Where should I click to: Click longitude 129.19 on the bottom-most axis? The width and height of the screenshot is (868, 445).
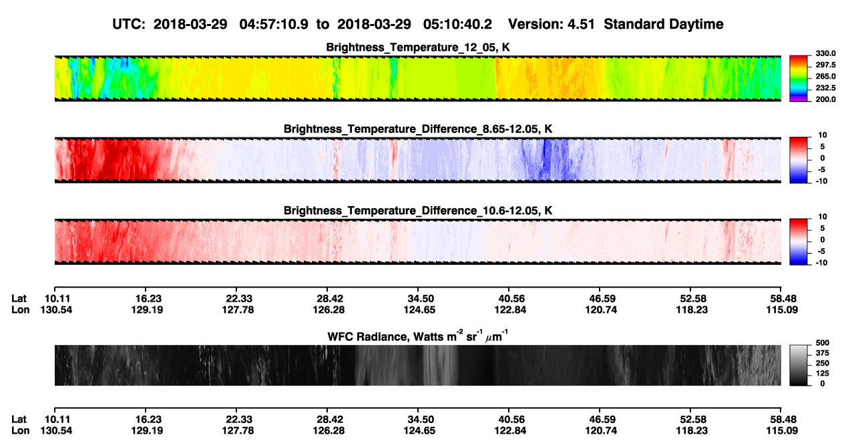click(x=146, y=430)
